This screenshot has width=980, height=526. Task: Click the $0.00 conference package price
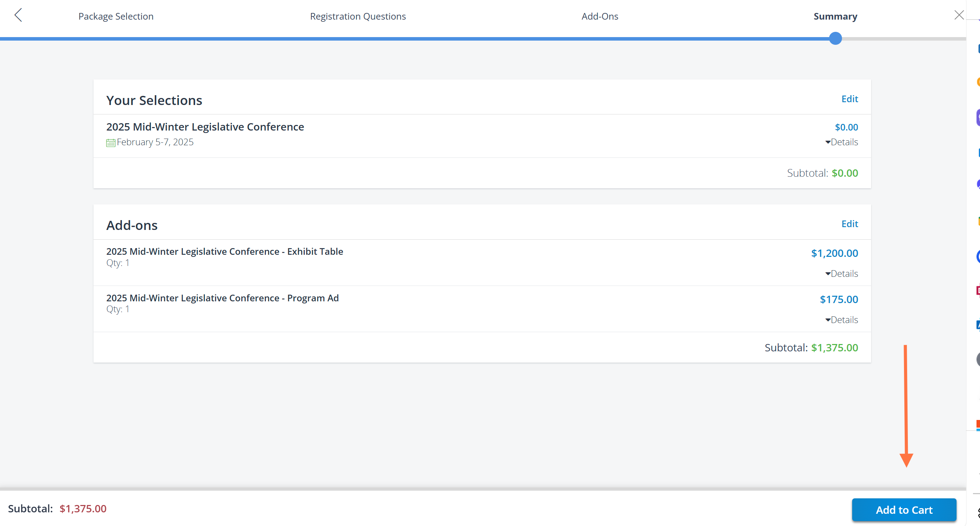point(847,127)
